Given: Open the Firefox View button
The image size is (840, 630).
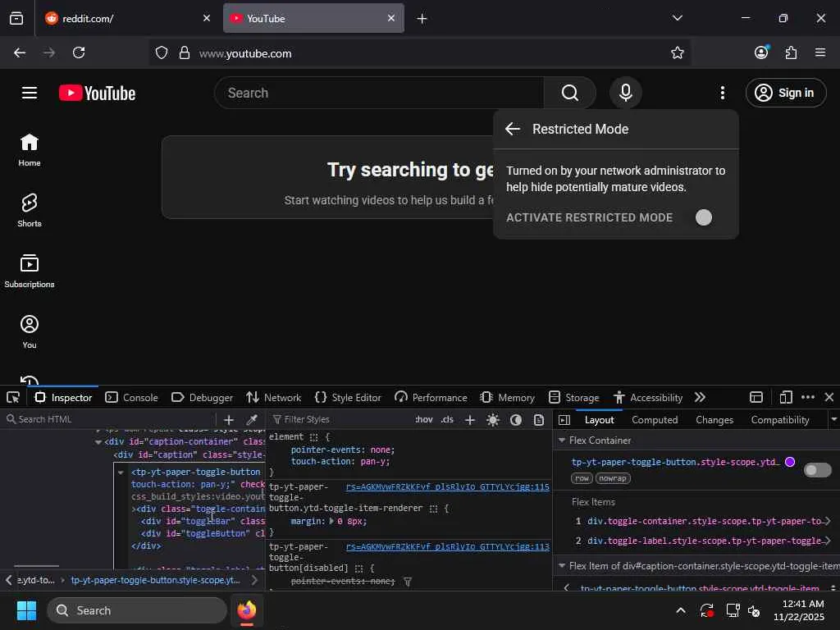Looking at the screenshot, I should tap(16, 18).
